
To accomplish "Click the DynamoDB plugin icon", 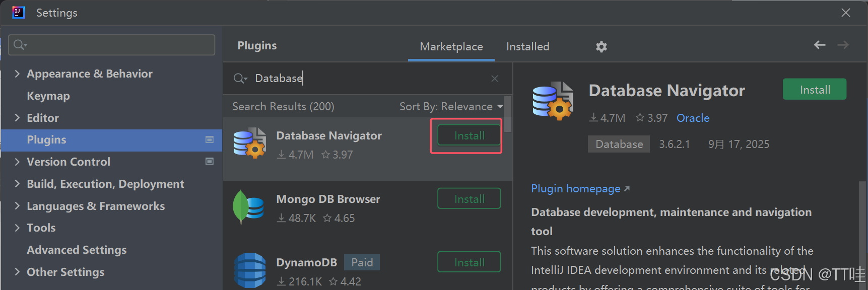I will 250,270.
